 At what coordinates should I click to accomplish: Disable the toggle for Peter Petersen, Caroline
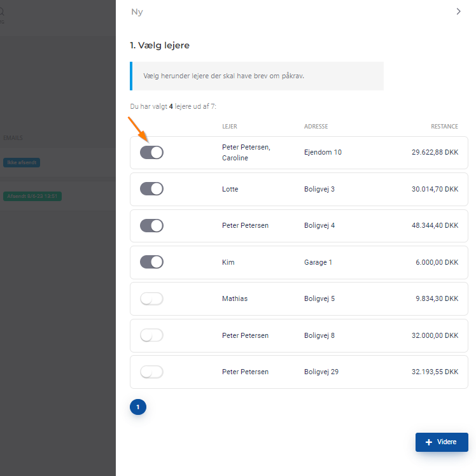click(x=151, y=152)
